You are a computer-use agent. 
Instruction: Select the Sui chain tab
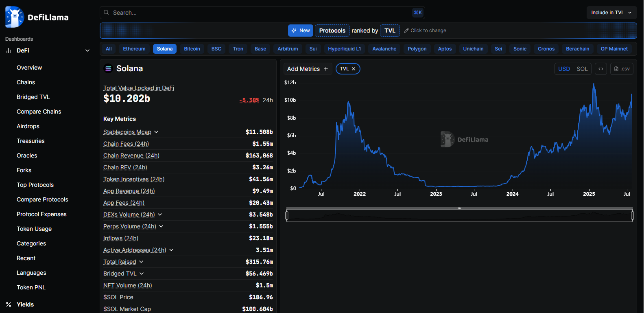point(313,49)
